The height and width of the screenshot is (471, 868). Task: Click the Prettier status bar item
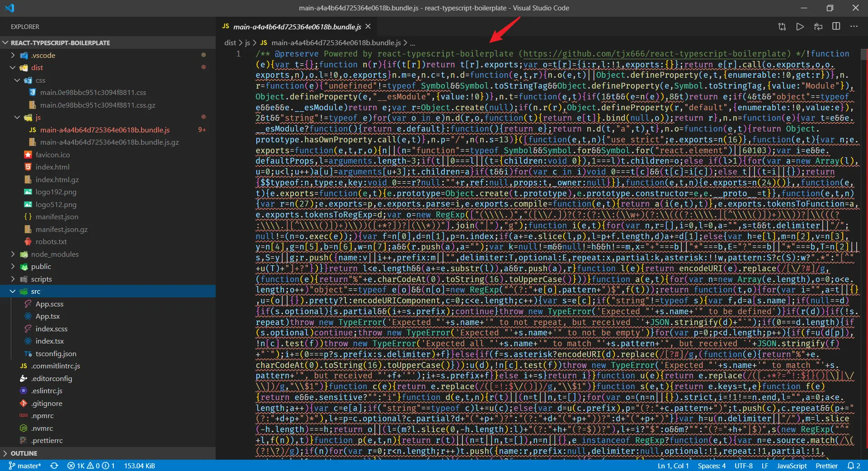tap(826, 466)
